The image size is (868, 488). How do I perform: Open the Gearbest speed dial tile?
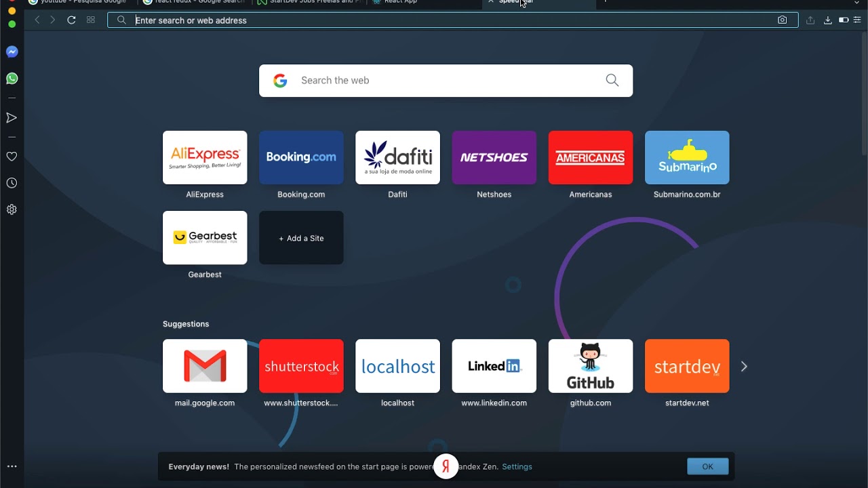[205, 238]
